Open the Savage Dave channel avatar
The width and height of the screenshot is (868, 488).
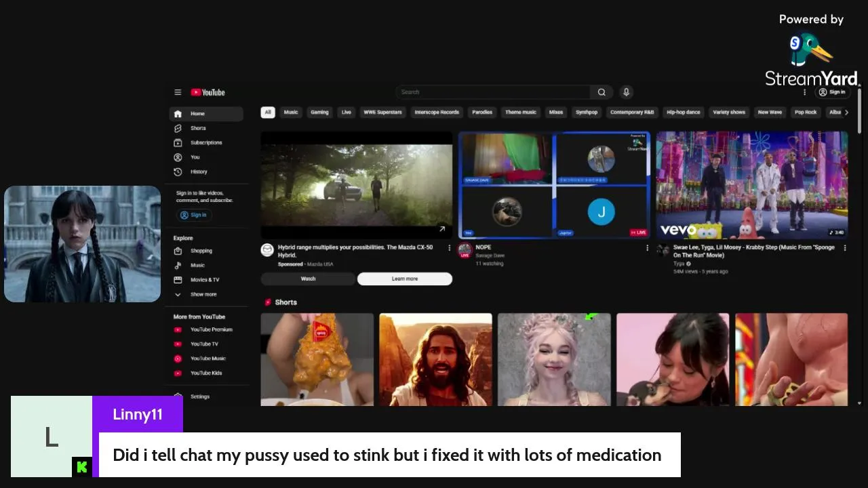tap(465, 250)
